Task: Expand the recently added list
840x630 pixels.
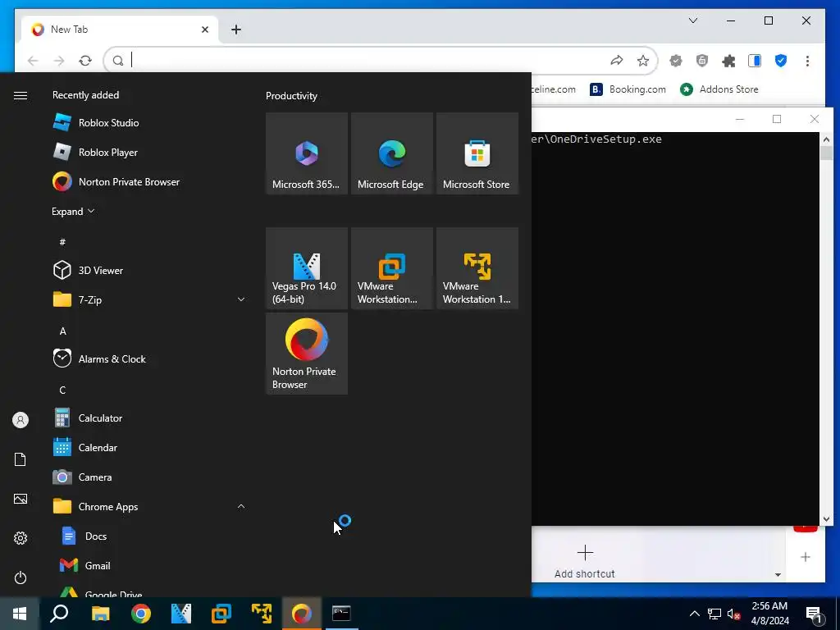Action: [73, 211]
